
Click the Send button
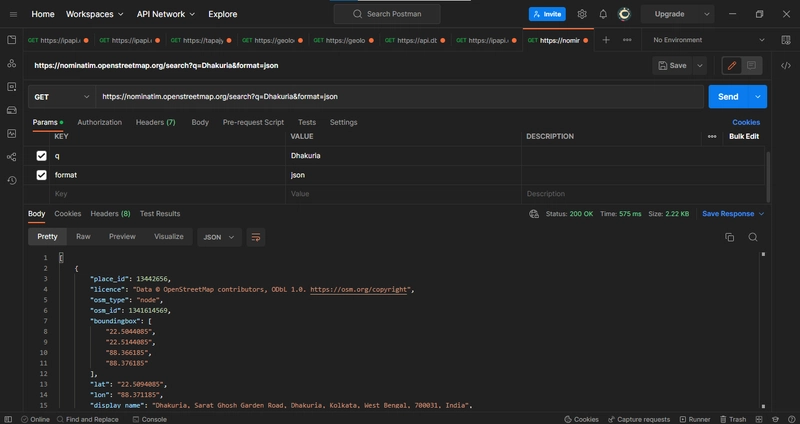728,96
